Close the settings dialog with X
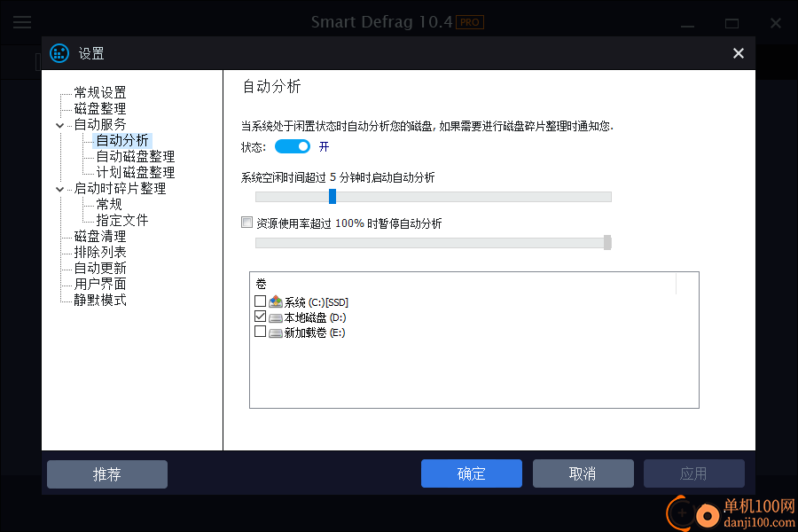 tap(738, 53)
